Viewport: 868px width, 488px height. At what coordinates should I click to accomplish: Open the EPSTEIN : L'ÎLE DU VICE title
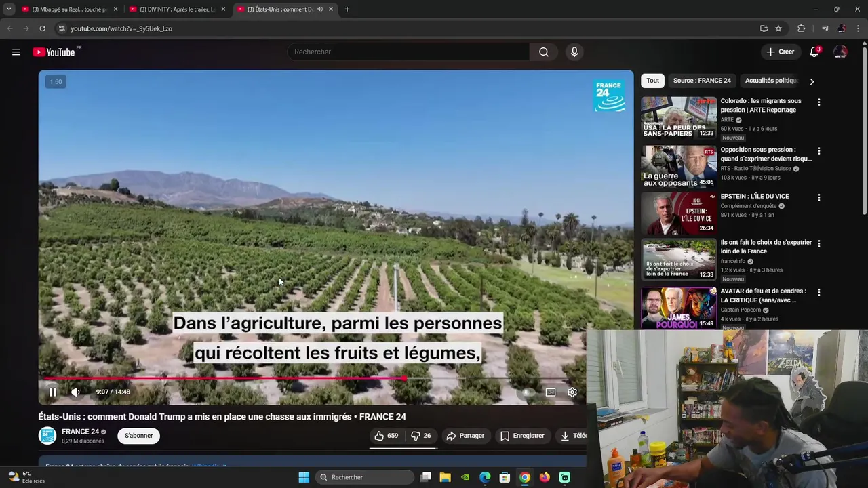pyautogui.click(x=755, y=197)
